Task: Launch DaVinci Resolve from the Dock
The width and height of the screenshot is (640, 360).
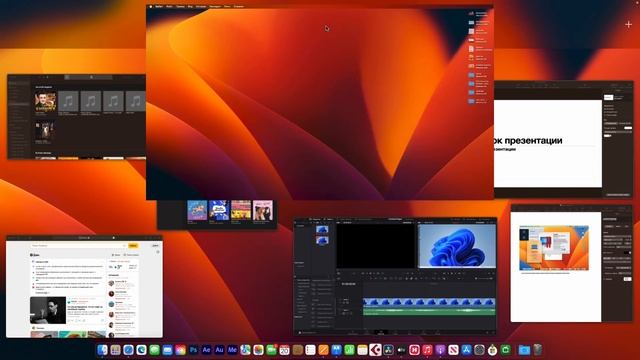Action: (x=388, y=350)
